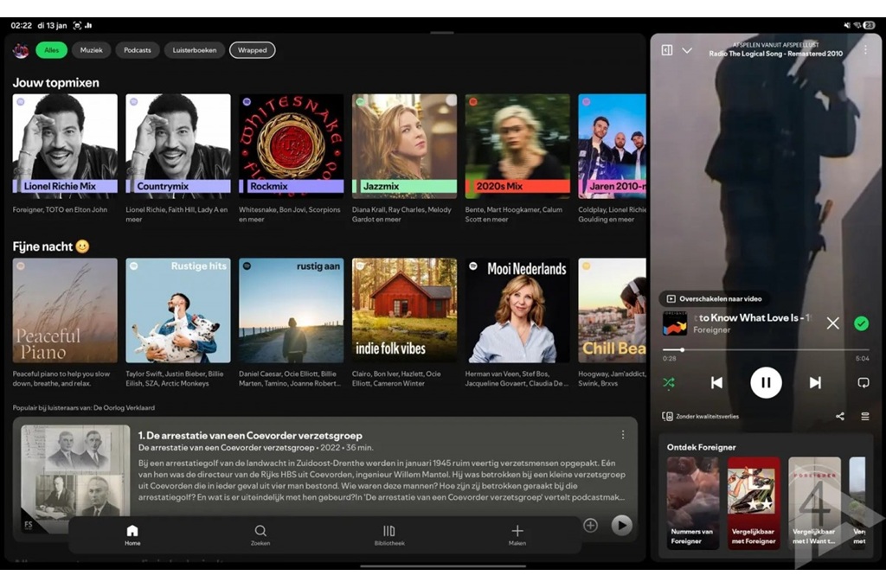Open Zoeken in the bottom navigation
Screen dimensions: 886x588
(x=260, y=534)
